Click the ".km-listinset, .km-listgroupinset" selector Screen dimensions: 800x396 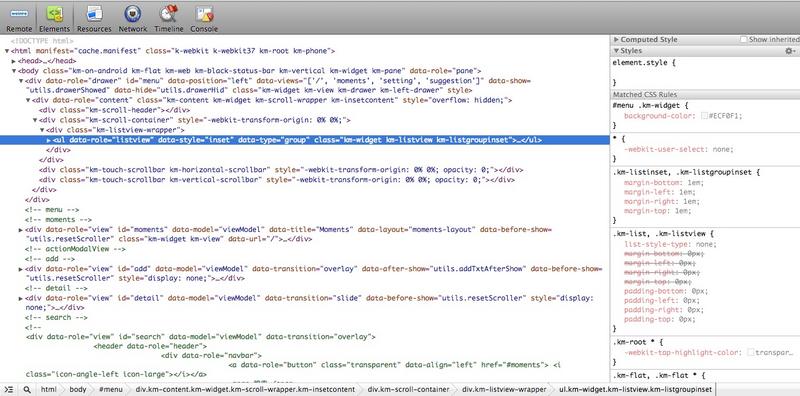[x=683, y=172]
